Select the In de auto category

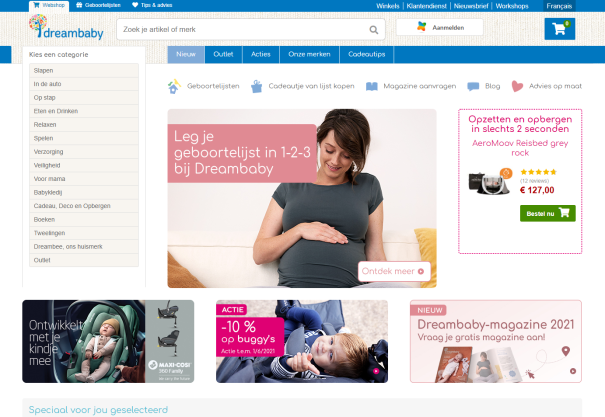[x=84, y=84]
